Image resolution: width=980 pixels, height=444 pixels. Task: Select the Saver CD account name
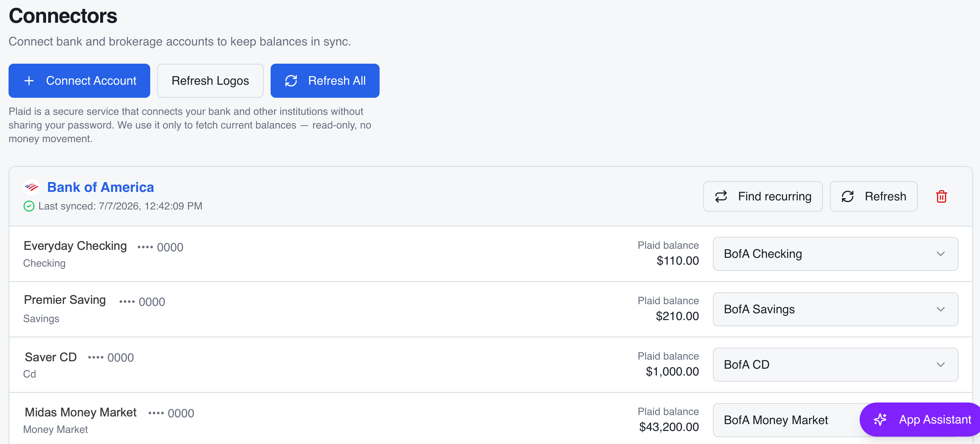pyautogui.click(x=51, y=357)
